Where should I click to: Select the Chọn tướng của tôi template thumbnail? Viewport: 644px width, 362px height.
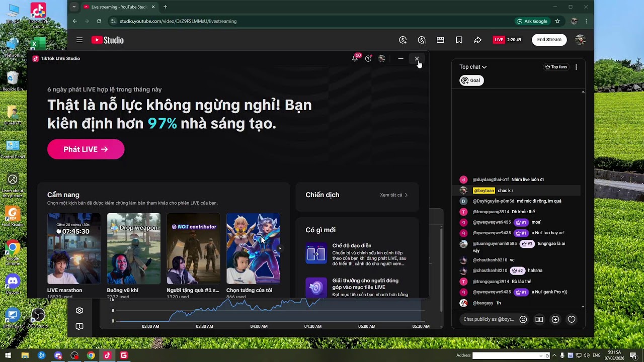pyautogui.click(x=253, y=248)
